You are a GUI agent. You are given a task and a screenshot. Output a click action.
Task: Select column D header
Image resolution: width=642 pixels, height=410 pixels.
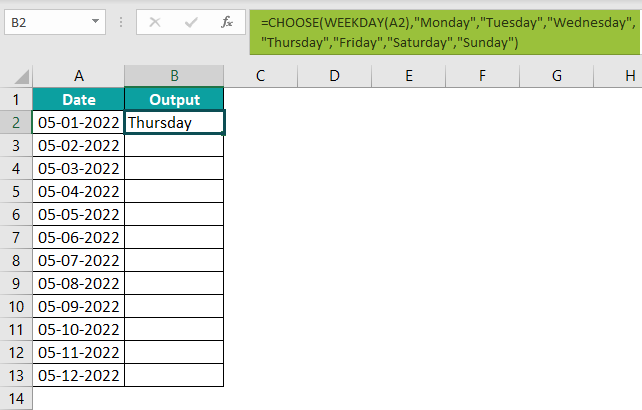[x=335, y=76]
